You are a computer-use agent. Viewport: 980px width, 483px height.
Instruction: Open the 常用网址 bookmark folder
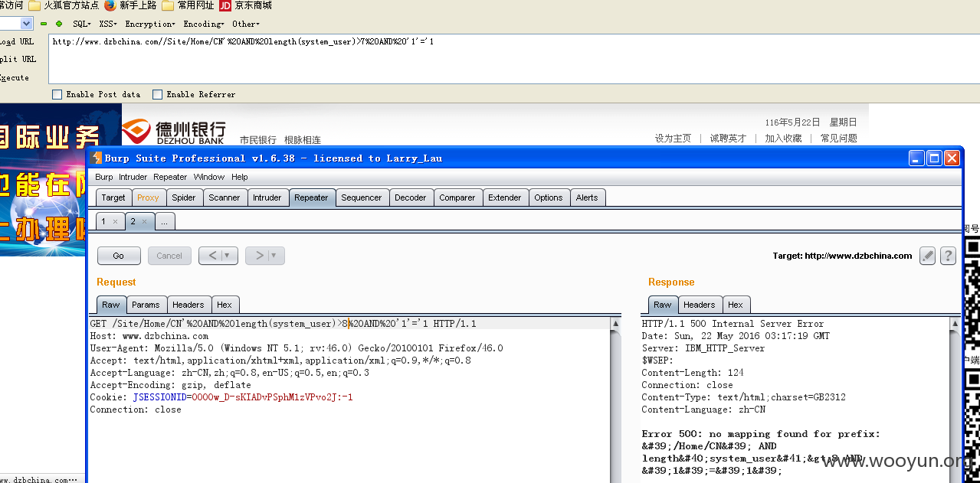pyautogui.click(x=188, y=5)
